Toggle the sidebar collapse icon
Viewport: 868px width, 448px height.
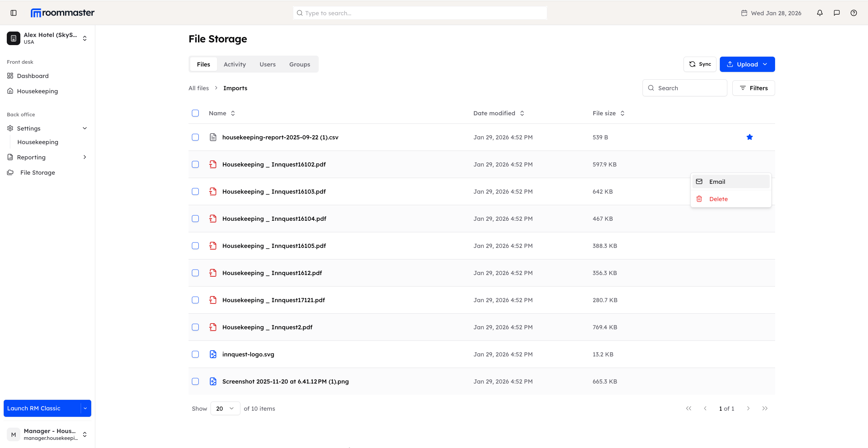(x=14, y=13)
